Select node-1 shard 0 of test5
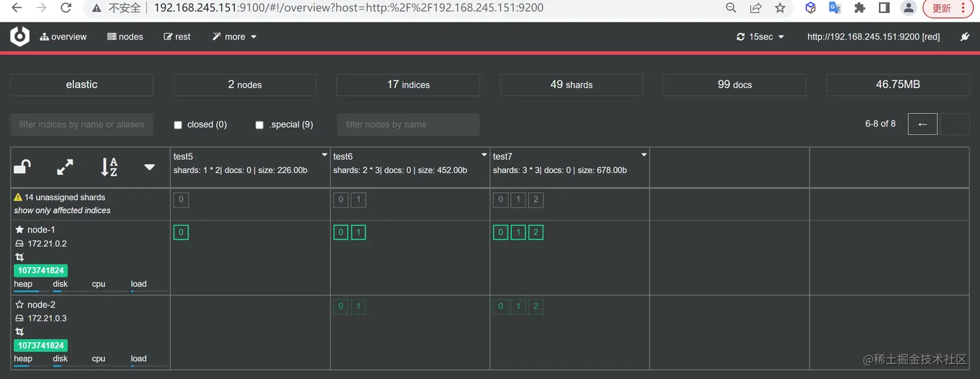 pyautogui.click(x=181, y=232)
